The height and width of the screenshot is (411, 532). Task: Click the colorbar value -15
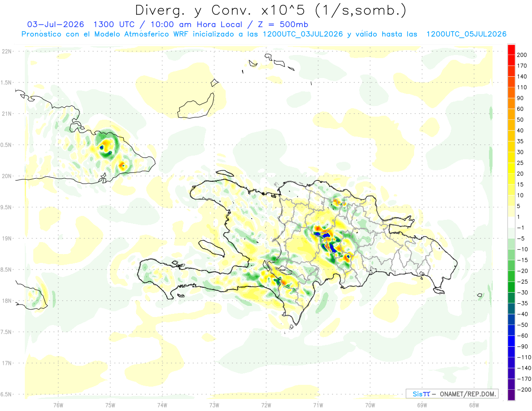pyautogui.click(x=522, y=260)
